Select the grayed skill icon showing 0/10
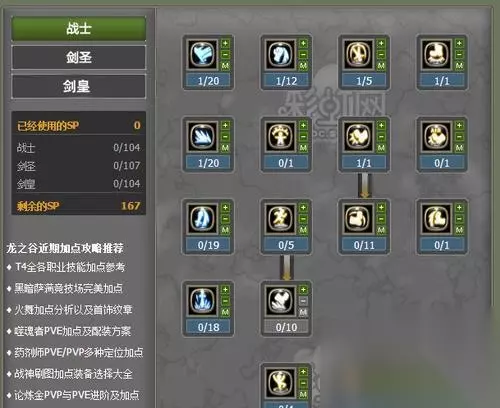 point(280,300)
